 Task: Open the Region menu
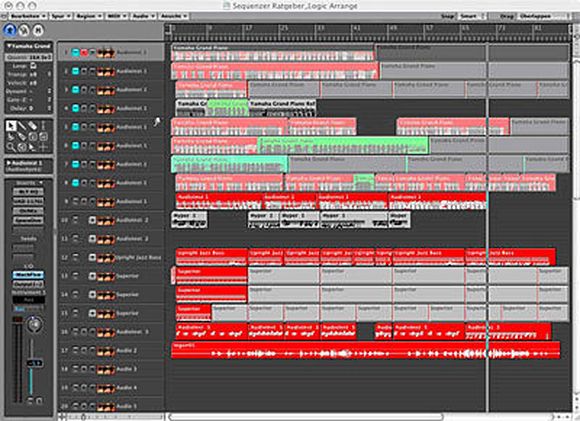(x=89, y=16)
